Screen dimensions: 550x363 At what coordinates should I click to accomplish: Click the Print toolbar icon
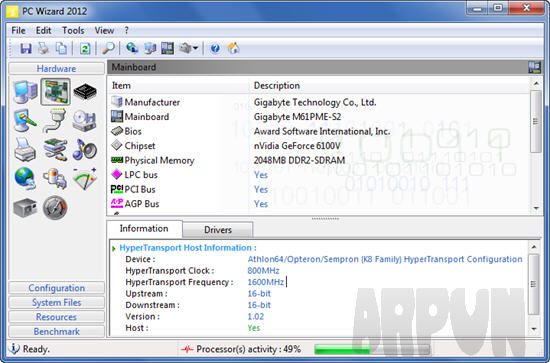(x=43, y=48)
